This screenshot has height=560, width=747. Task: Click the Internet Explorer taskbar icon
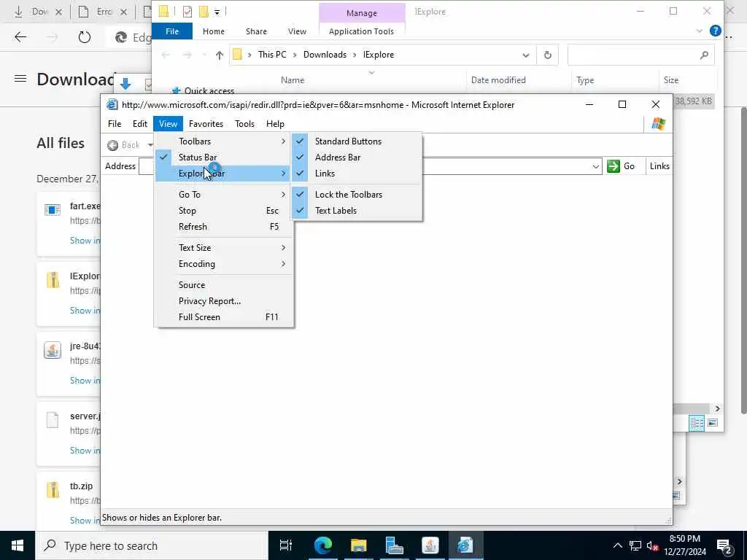pos(465,545)
